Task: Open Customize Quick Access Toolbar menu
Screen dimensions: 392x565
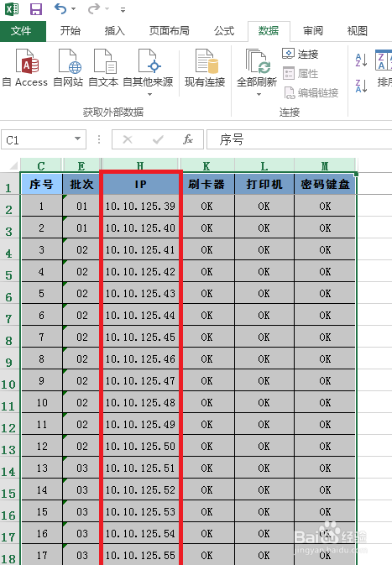Action: [x=123, y=10]
